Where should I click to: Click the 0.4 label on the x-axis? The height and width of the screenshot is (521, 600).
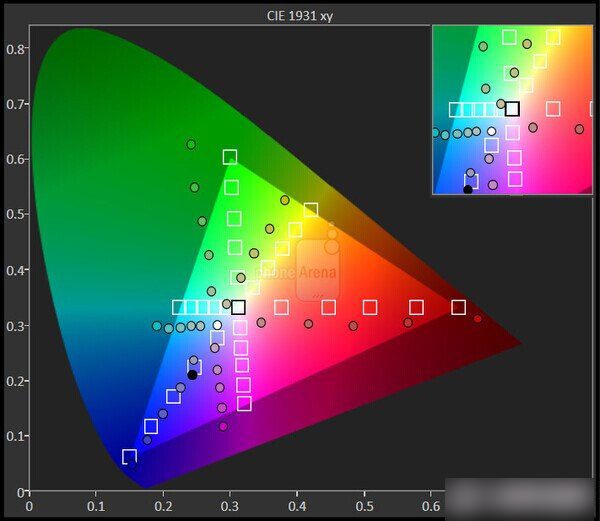(297, 506)
